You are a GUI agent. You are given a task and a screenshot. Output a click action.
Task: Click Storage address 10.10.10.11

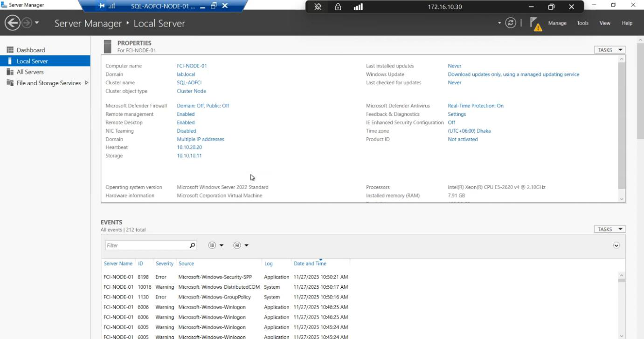[189, 156]
